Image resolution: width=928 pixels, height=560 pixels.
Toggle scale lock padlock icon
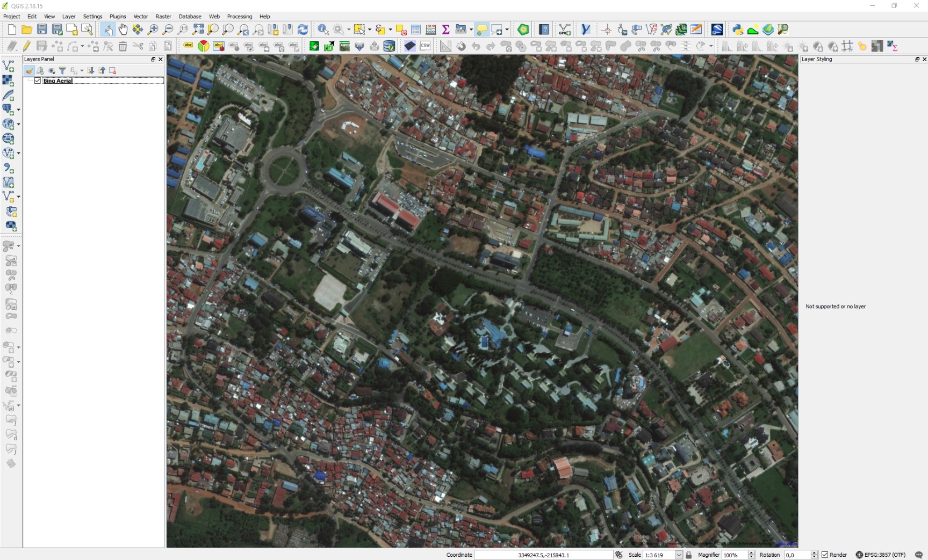point(688,555)
